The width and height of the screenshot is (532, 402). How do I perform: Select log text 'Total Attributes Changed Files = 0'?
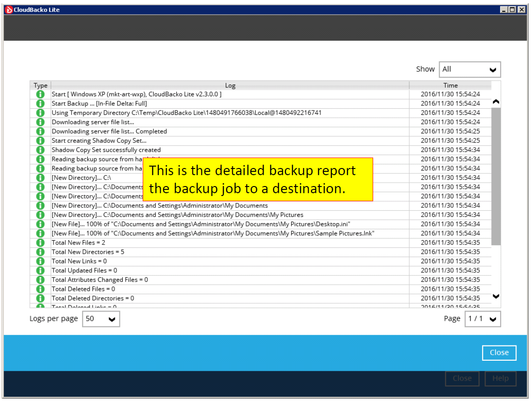(100, 280)
